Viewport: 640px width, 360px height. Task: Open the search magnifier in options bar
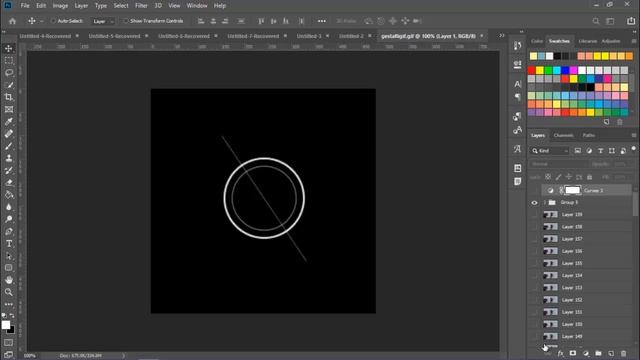[x=596, y=21]
